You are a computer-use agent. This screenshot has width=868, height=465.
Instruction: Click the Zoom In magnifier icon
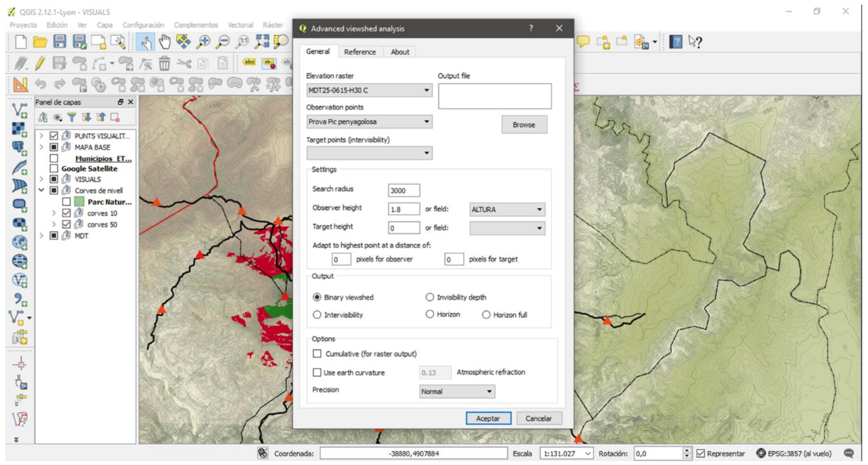tap(203, 42)
